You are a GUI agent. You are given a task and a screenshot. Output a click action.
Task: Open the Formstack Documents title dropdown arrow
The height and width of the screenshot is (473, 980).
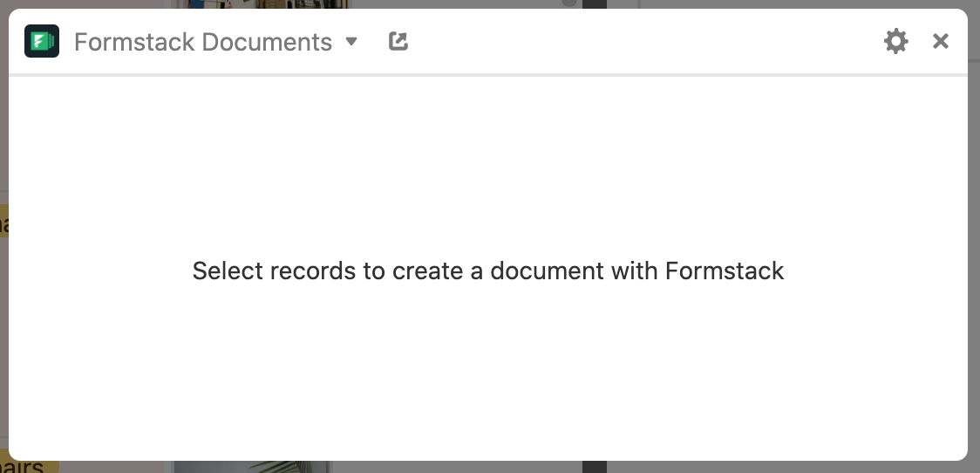[x=351, y=41]
